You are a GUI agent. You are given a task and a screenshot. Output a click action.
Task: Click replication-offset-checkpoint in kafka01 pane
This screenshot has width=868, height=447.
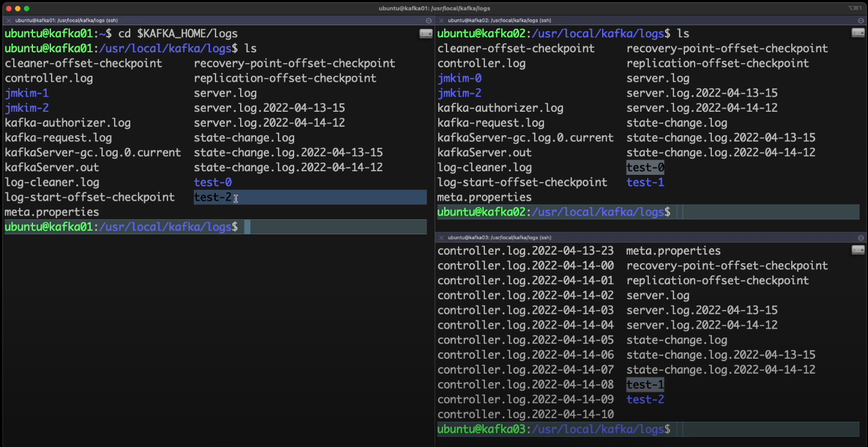(285, 78)
